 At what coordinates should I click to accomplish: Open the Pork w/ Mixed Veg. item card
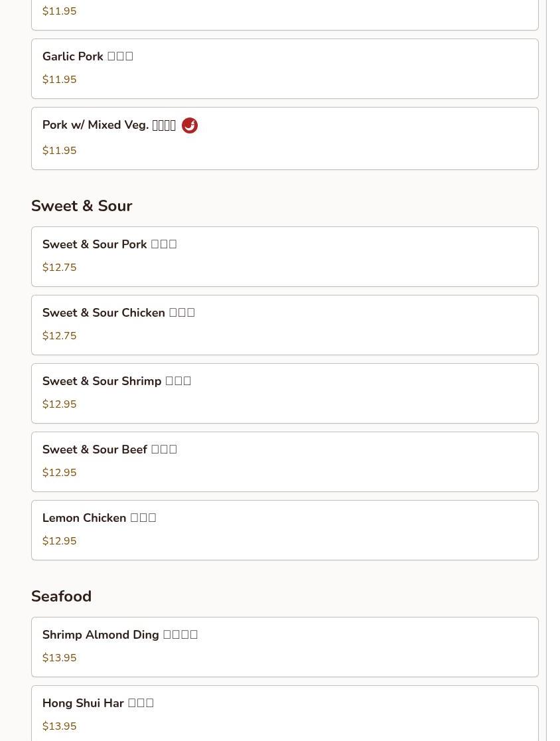pyautogui.click(x=285, y=139)
